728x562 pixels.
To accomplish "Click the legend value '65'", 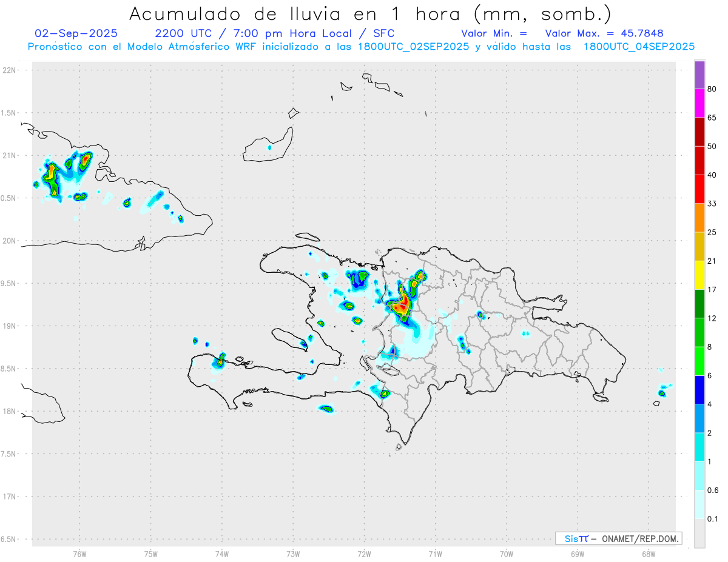I will (712, 118).
